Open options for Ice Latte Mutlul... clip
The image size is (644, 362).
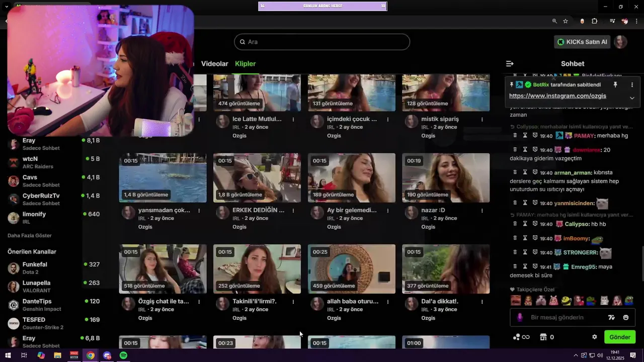[x=293, y=120]
